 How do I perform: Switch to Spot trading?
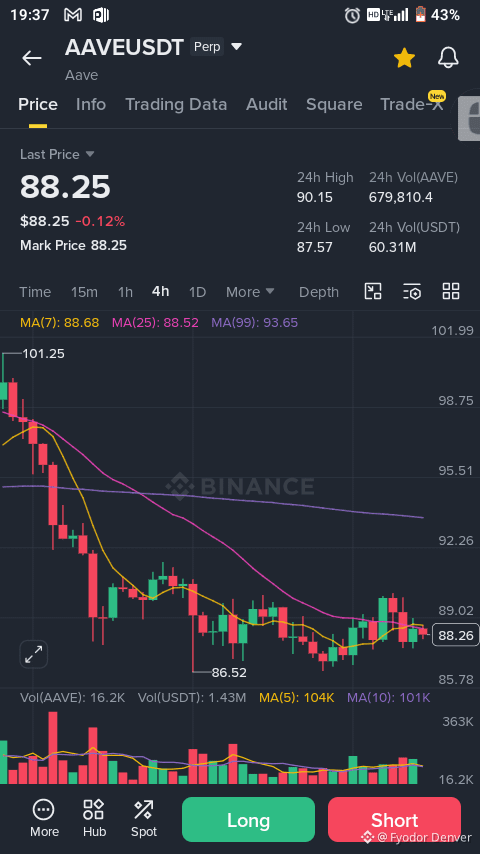tap(144, 819)
